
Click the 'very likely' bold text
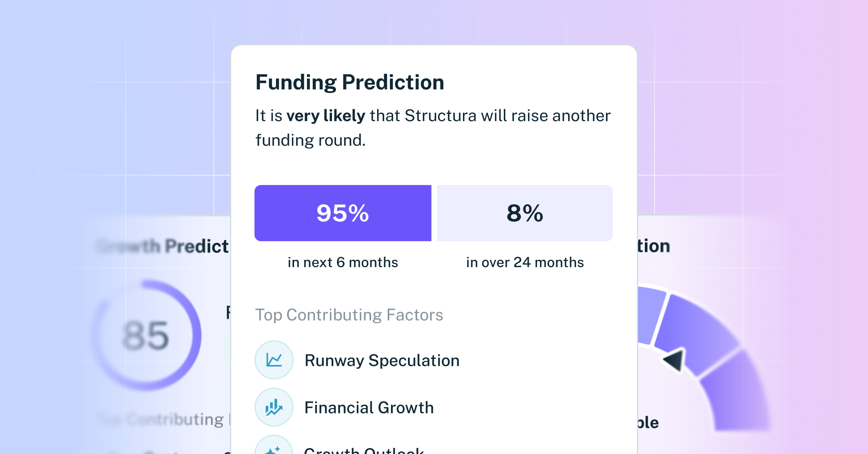coord(326,116)
